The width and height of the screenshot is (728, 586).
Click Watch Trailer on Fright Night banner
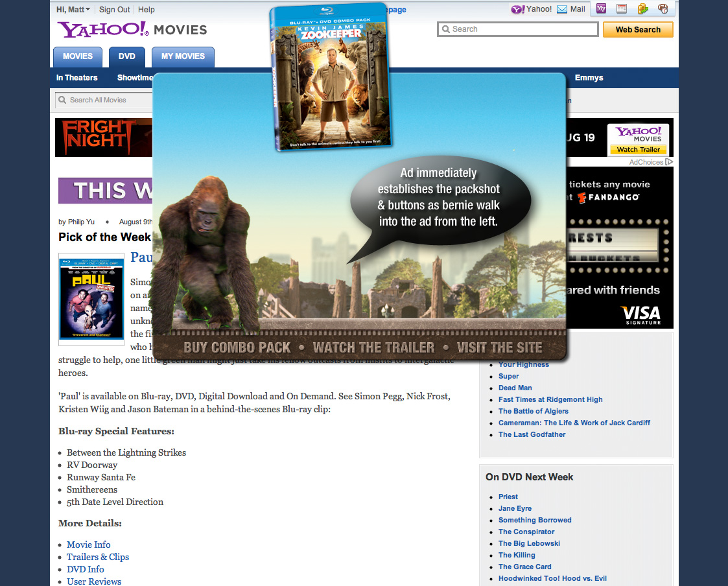click(639, 150)
